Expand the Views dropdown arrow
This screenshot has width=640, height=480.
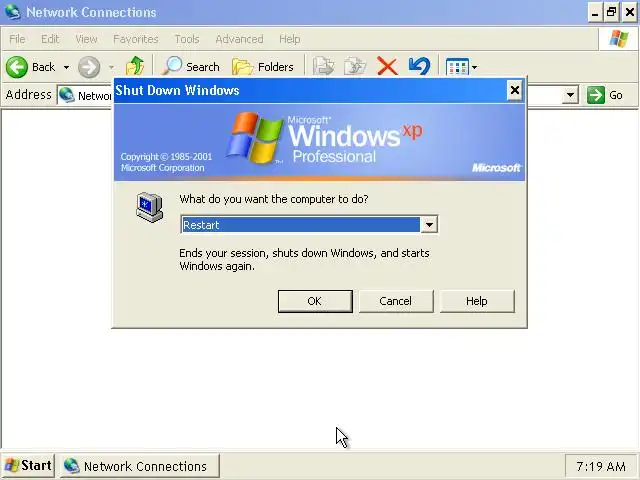(474, 67)
